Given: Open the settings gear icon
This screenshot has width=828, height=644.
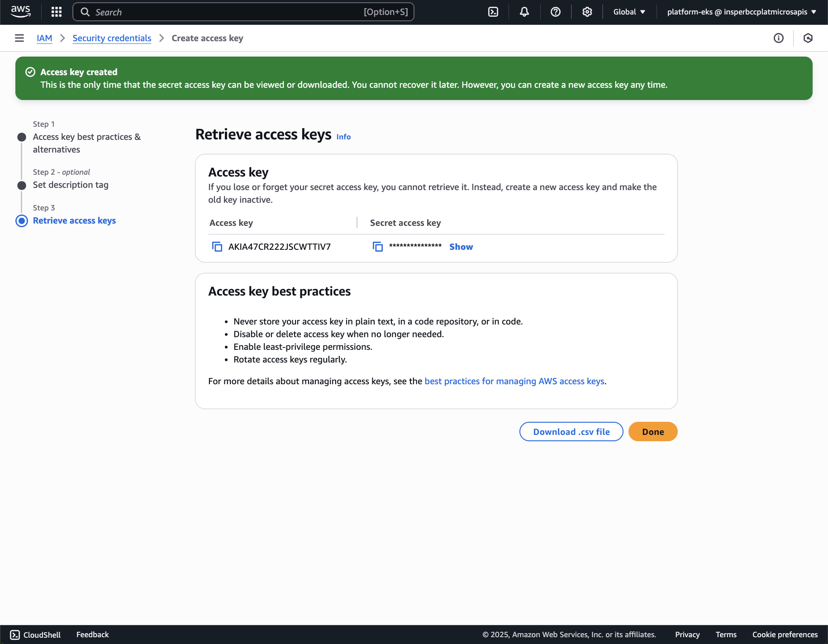Looking at the screenshot, I should (587, 12).
